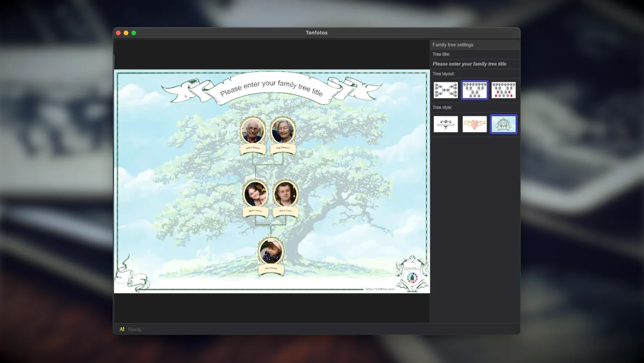Choose the tree layout with red nodes

coord(503,90)
